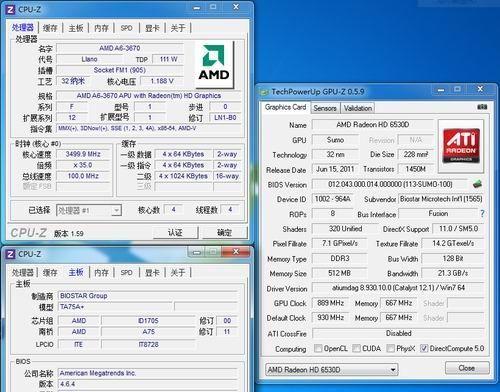This screenshot has width=500, height=392.
Task: Click the 1002 - 964A Device ID value
Action: pos(332,199)
